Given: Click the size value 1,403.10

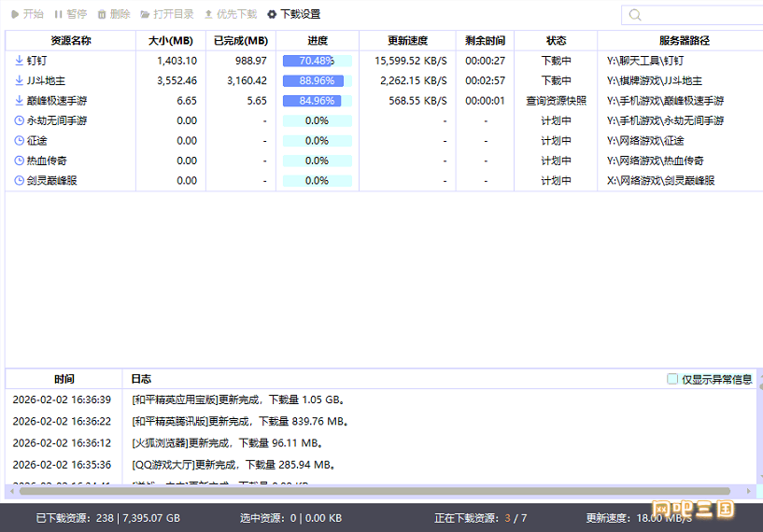Looking at the screenshot, I should click(x=177, y=61).
